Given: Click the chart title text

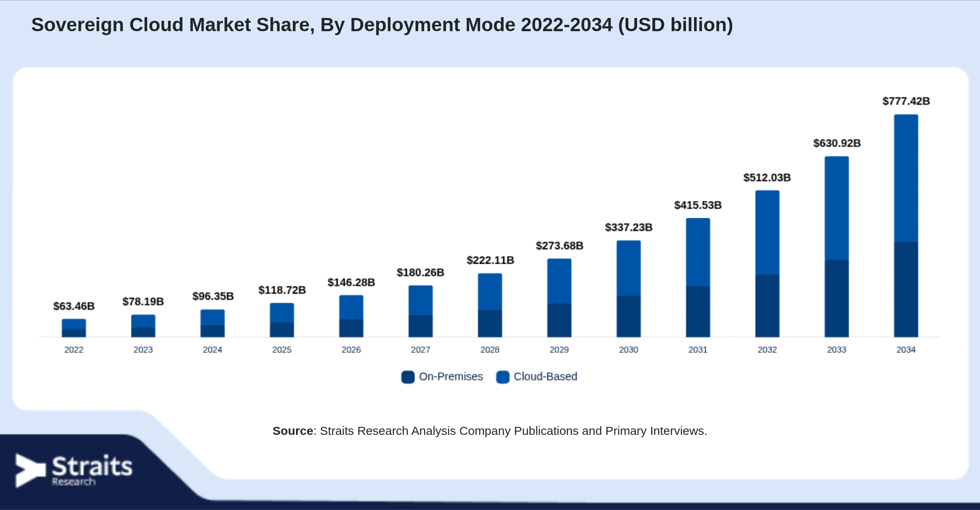Looking at the screenshot, I should point(382,25).
